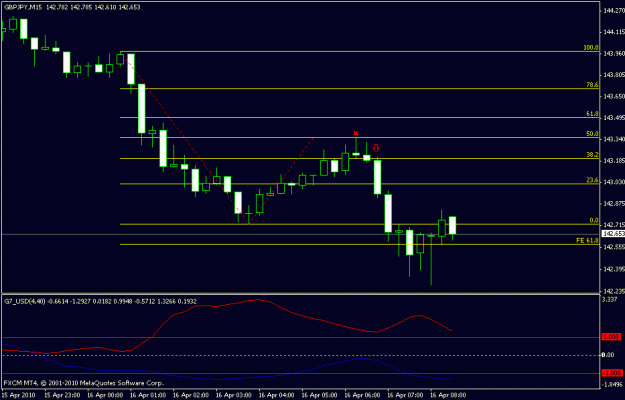The width and height of the screenshot is (625, 400).
Task: Click the 16 Apr 06:00 time label
Action: (362, 395)
